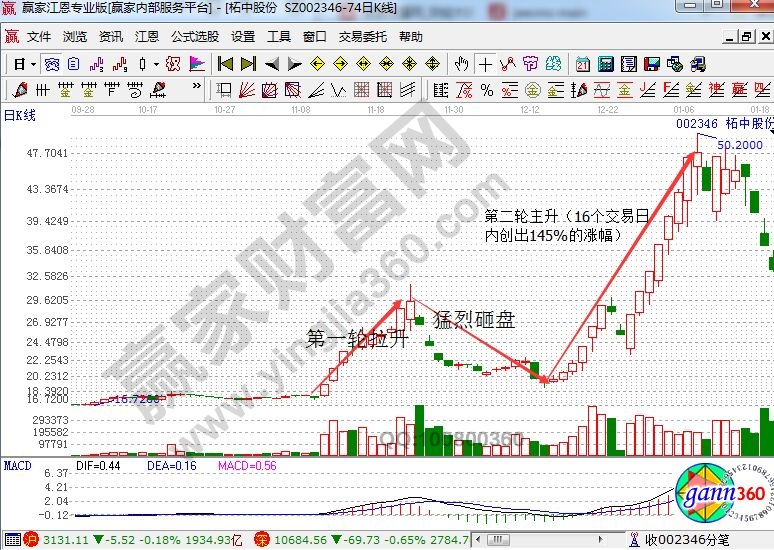Open the 公式选股 menu
Viewport: 774px width, 550px height.
tap(195, 37)
